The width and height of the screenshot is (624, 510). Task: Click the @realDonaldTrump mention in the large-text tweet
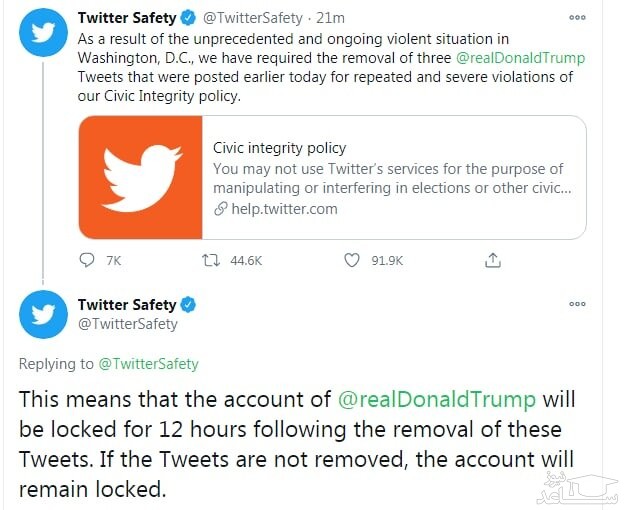tap(438, 400)
